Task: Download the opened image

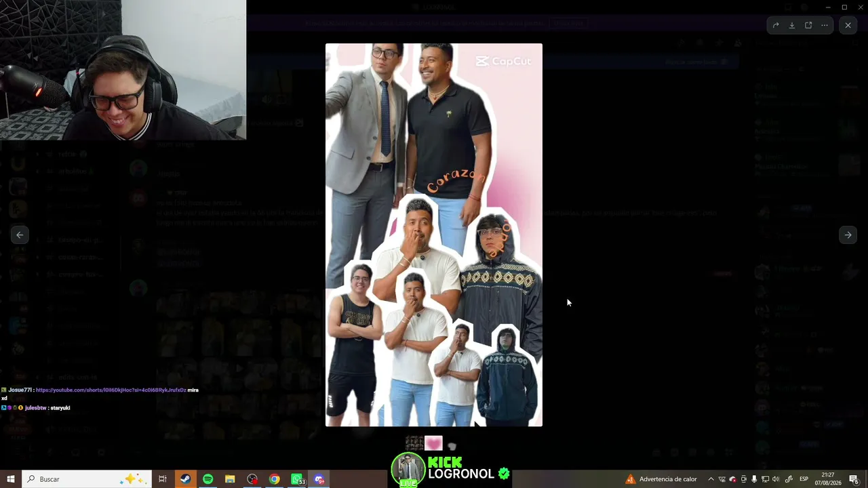Action: (792, 26)
